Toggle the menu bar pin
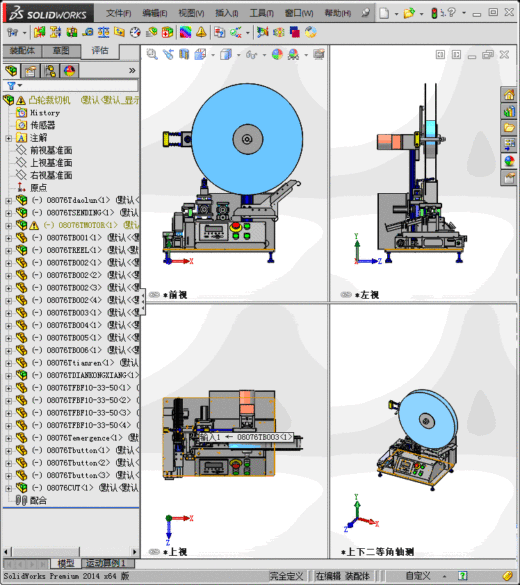The height and width of the screenshot is (585, 520). pyautogui.click(x=366, y=13)
